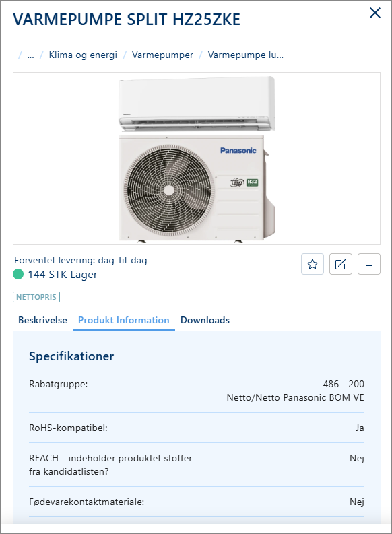
Task: Switch to the Beskrivelse tab
Action: [42, 320]
